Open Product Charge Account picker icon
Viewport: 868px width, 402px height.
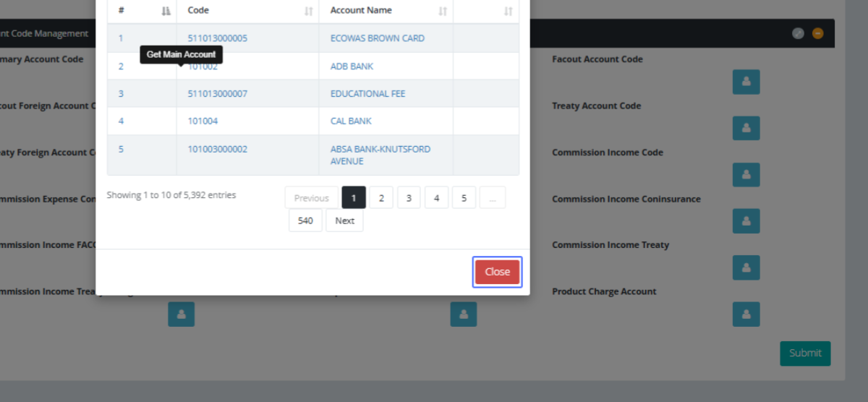click(x=746, y=314)
